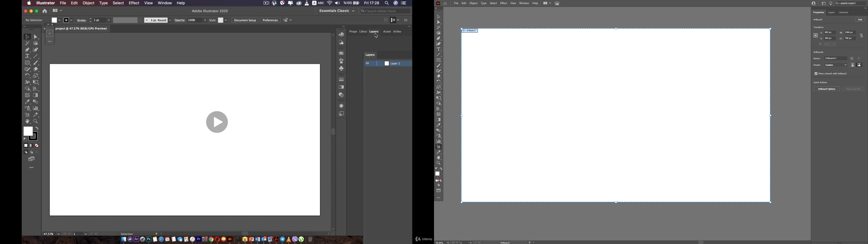Screen dimensions: 868x244
Task: Select the Hand tool in left toolbar
Action: (27, 121)
